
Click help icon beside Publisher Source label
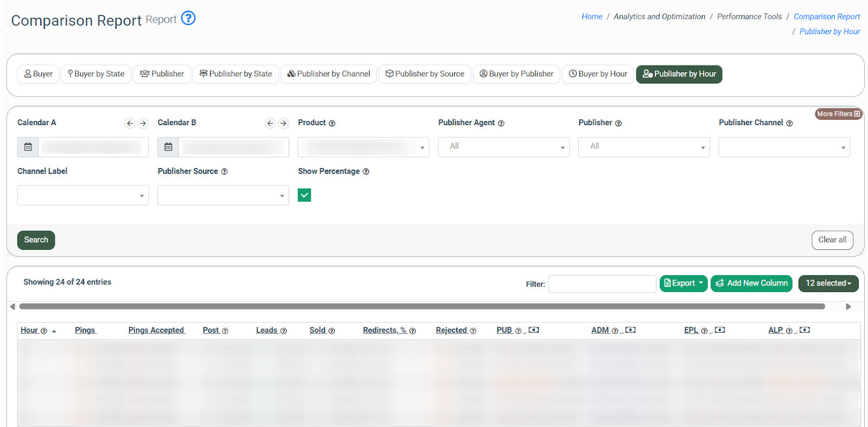tap(224, 172)
